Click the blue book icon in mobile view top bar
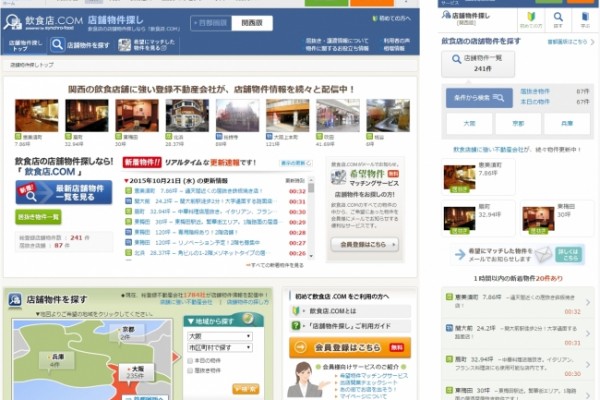This screenshot has height=400, width=600. tap(585, 17)
